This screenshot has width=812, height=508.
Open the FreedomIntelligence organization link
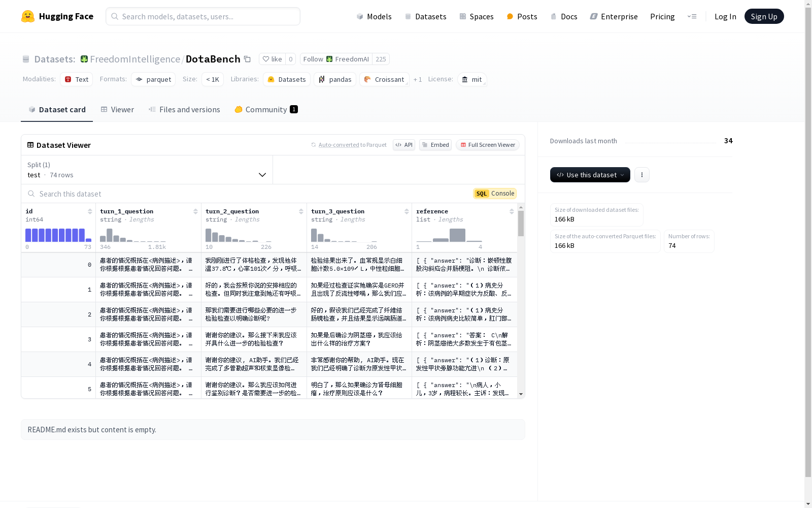pyautogui.click(x=135, y=59)
